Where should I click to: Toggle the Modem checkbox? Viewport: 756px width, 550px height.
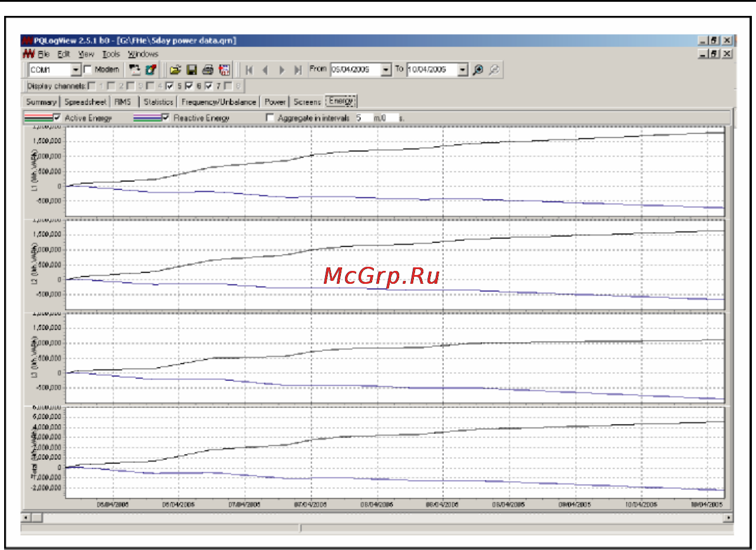click(88, 69)
